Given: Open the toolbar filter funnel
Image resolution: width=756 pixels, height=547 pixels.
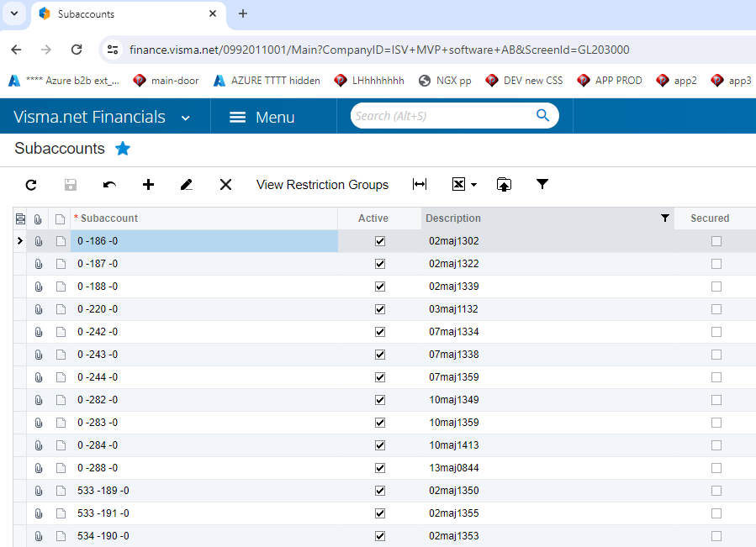Looking at the screenshot, I should click(542, 184).
